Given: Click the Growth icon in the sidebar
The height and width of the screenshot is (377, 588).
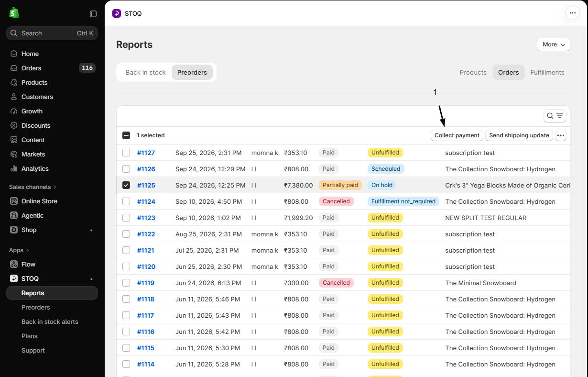Looking at the screenshot, I should [x=14, y=111].
